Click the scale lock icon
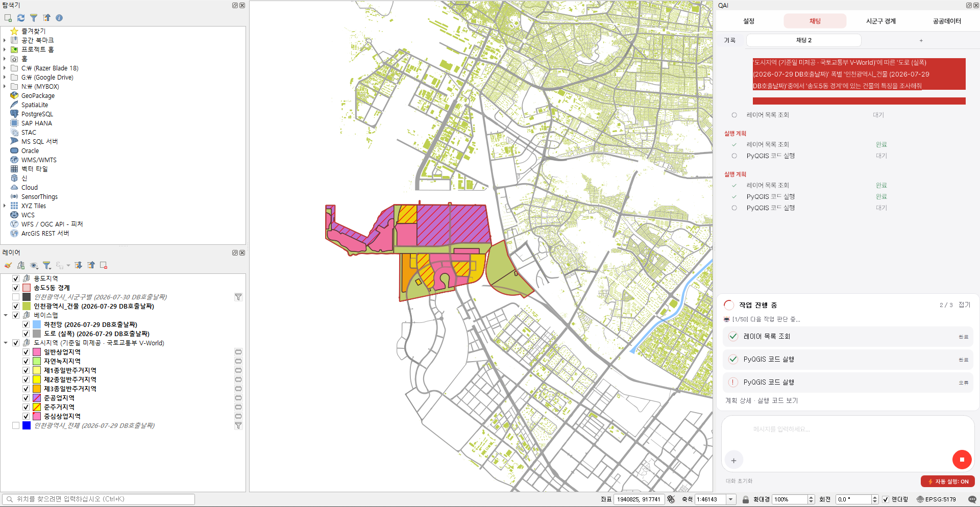 coord(746,499)
